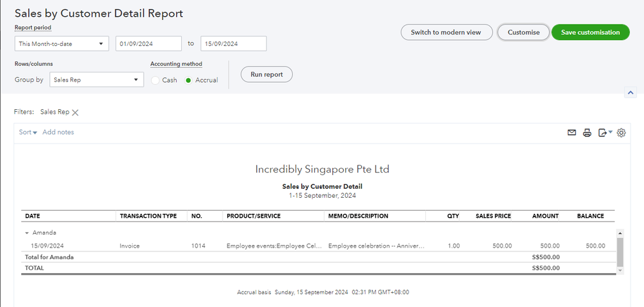The height and width of the screenshot is (307, 644).
Task: Open report settings gear icon
Action: (x=621, y=132)
